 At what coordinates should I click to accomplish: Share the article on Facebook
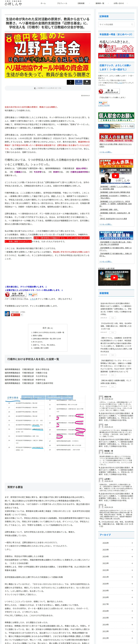tap(79, 82)
